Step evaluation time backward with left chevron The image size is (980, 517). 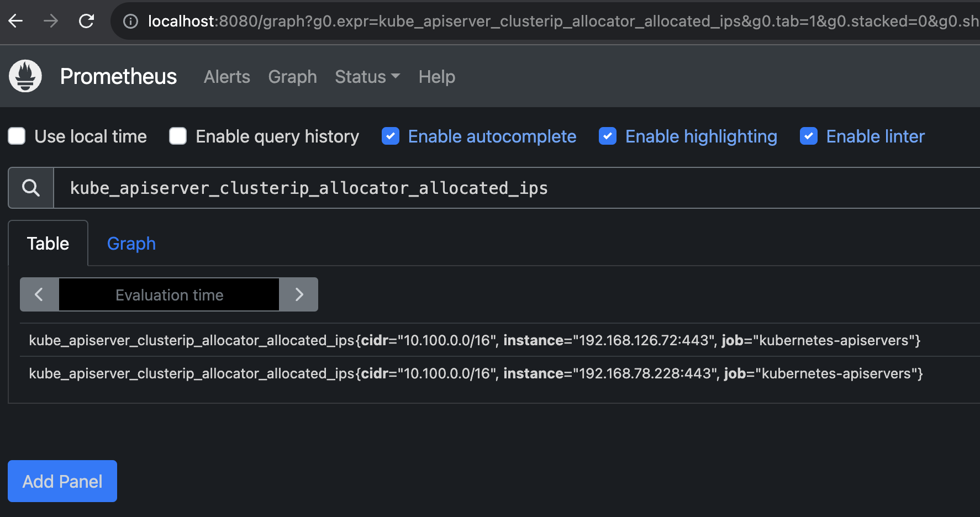(39, 294)
